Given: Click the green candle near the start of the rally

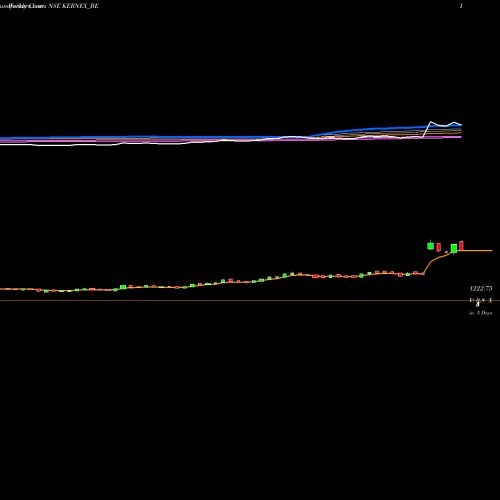Looking at the screenshot, I should click(123, 287).
